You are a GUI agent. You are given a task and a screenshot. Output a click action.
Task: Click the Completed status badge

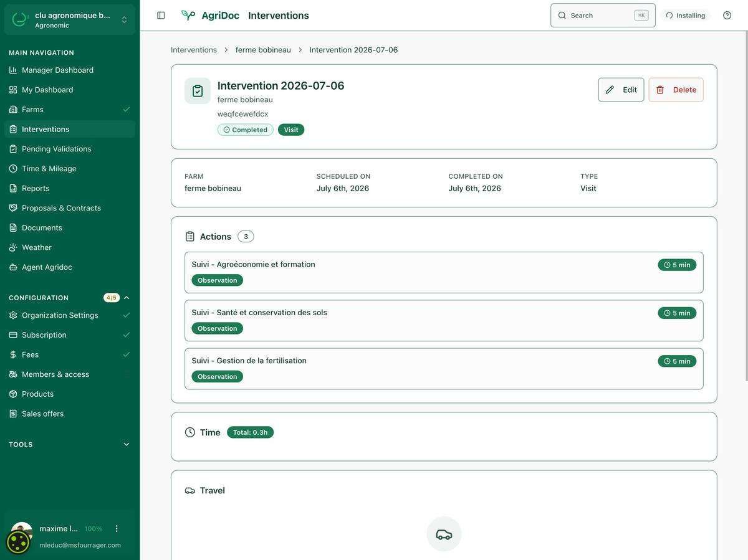(246, 130)
